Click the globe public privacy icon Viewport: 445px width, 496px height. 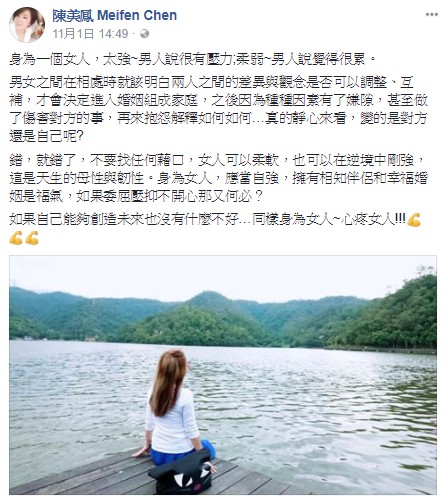(144, 34)
